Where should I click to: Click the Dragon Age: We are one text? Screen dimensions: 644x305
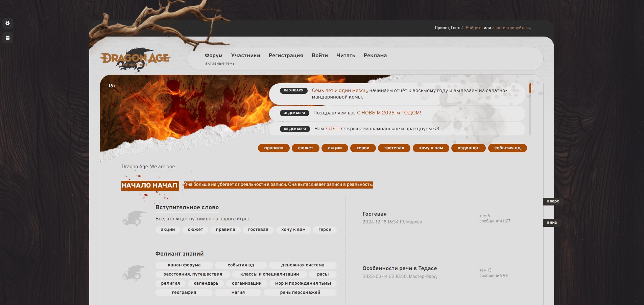click(x=148, y=167)
